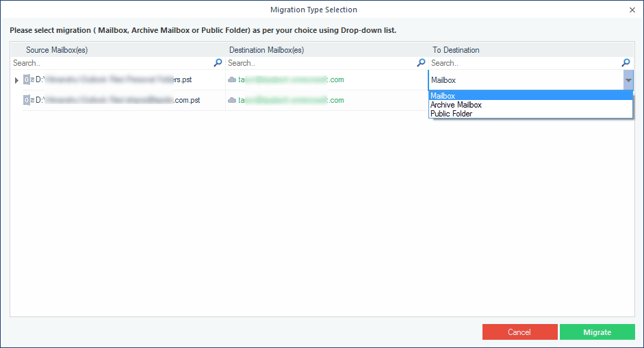This screenshot has height=348, width=644.
Task: Click the Migrate button
Action: 597,332
